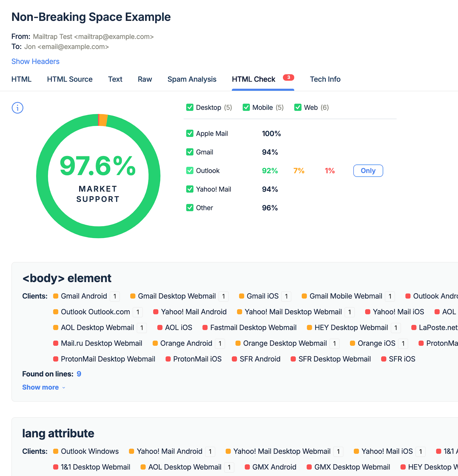Image resolution: width=458 pixels, height=476 pixels.
Task: Click the red marker beside GMX Android
Action: coord(247,467)
